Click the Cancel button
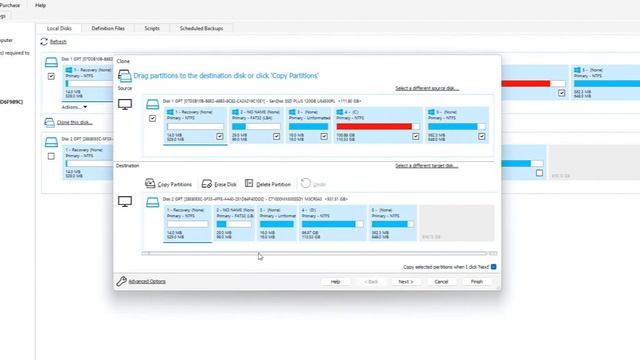640x360 pixels. (x=441, y=282)
